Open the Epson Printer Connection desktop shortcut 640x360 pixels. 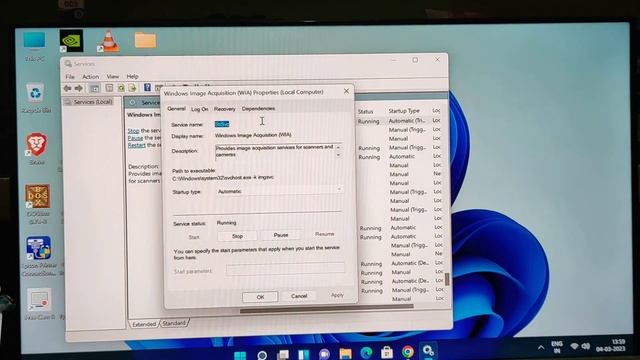tap(39, 256)
